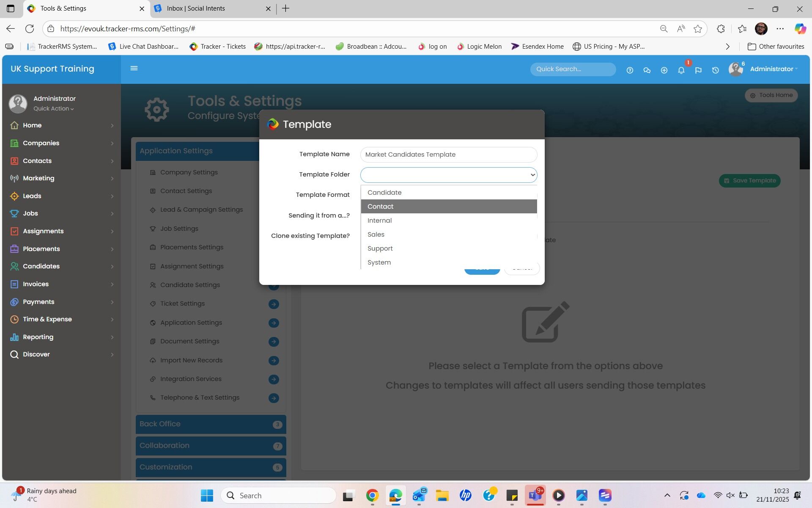This screenshot has width=812, height=508.
Task: Toggle the hamburger sidebar menu icon
Action: 134,68
